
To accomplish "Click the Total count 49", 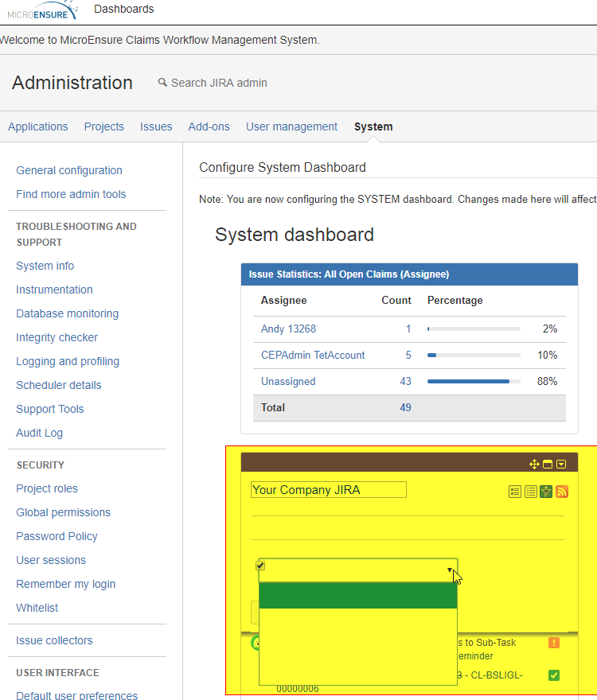I will click(x=405, y=407).
